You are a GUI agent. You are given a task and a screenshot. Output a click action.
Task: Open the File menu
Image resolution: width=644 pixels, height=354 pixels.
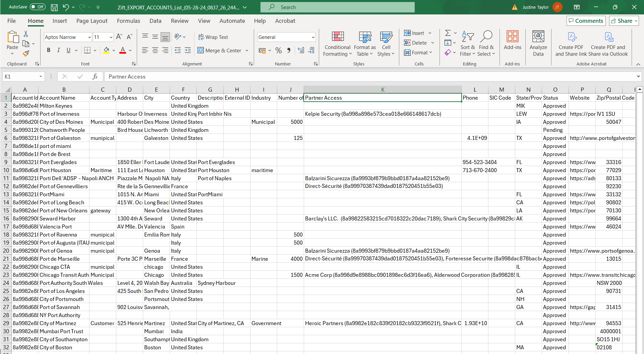coord(11,21)
